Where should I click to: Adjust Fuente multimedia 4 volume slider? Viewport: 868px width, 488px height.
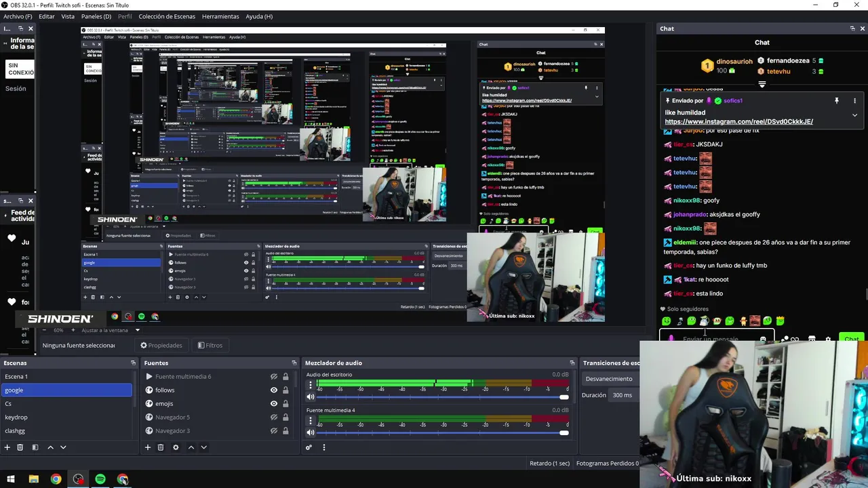pyautogui.click(x=442, y=432)
